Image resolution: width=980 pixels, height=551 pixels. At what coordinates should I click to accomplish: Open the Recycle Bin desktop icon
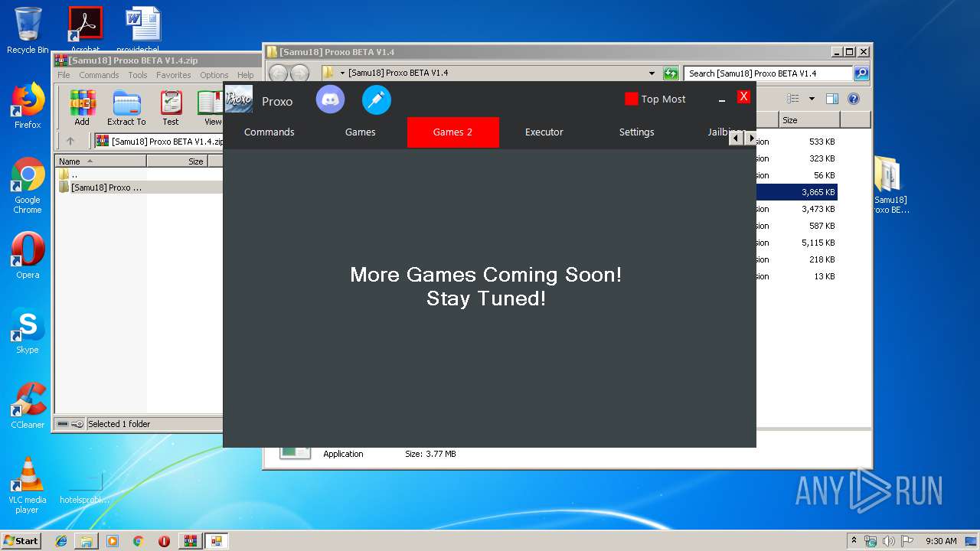tap(28, 31)
